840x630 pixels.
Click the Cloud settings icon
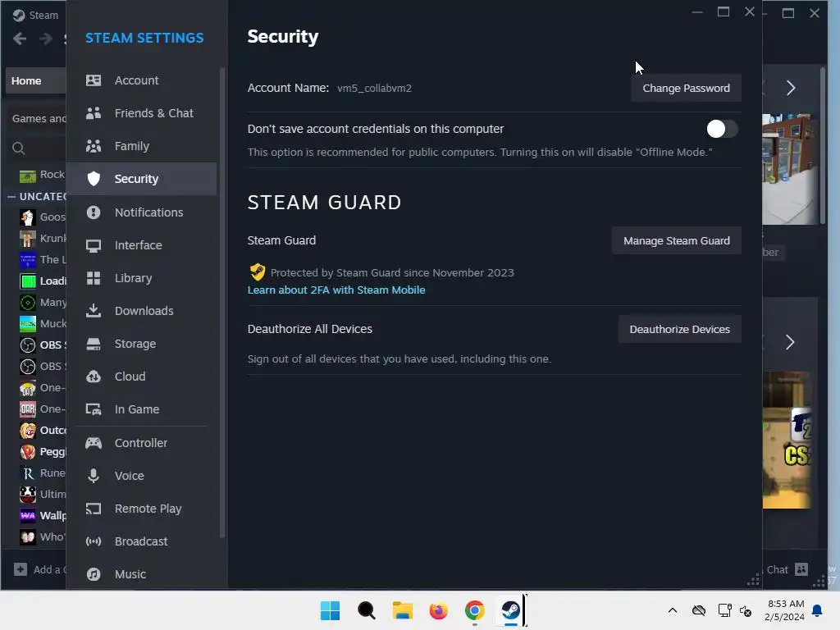[94, 377]
